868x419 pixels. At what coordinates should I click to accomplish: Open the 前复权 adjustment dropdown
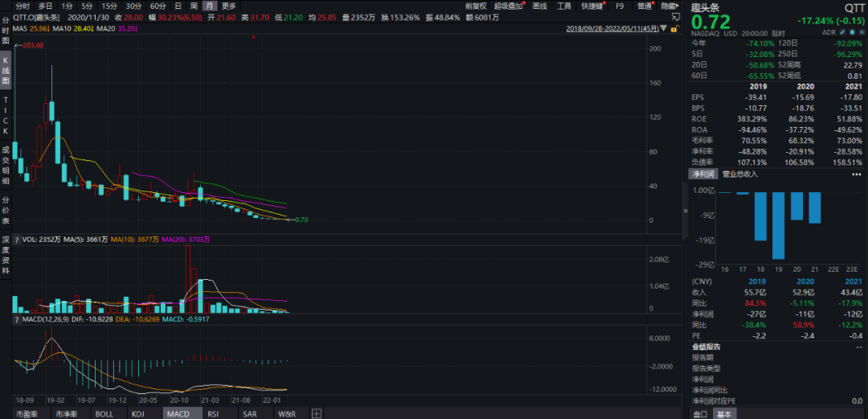pos(476,6)
